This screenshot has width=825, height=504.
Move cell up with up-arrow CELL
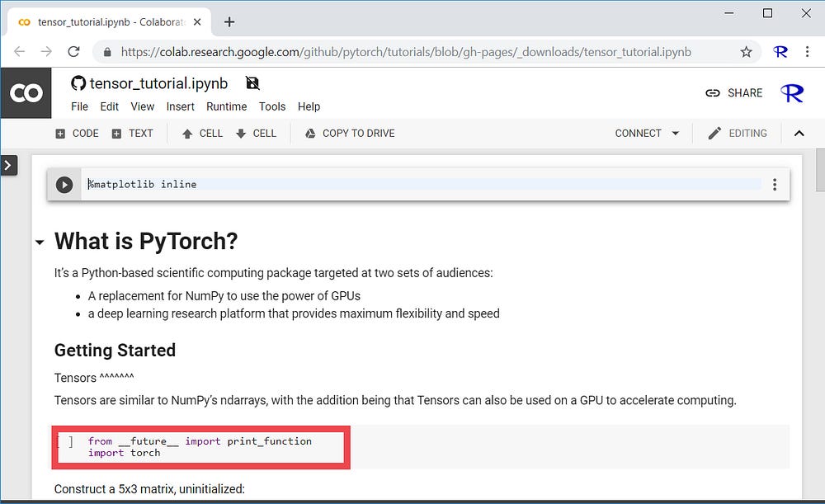point(203,134)
